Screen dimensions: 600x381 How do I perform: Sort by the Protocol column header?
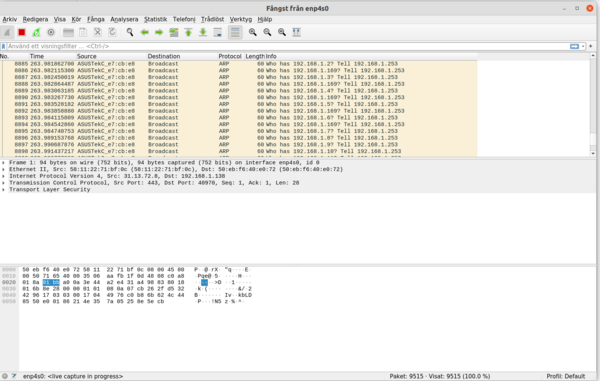pyautogui.click(x=231, y=56)
